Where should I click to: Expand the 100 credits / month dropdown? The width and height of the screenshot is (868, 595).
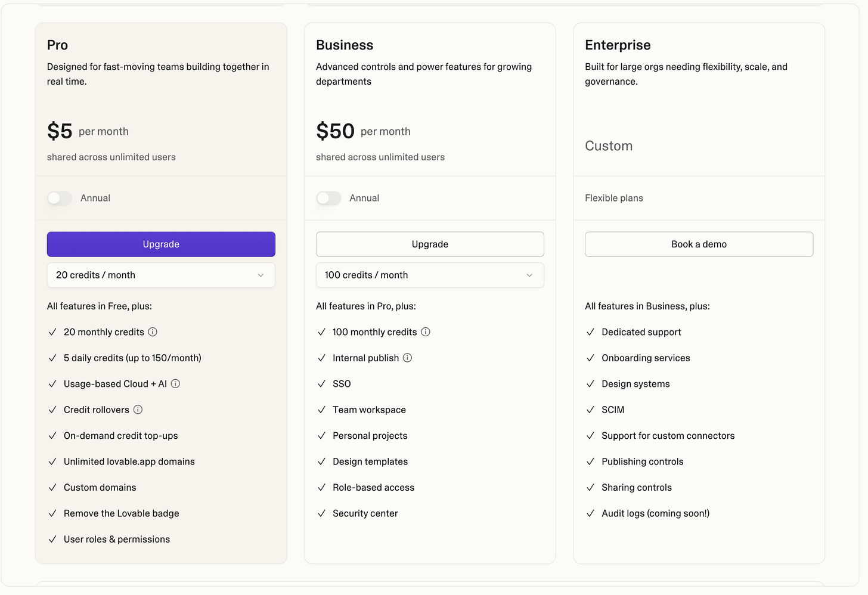tap(430, 275)
